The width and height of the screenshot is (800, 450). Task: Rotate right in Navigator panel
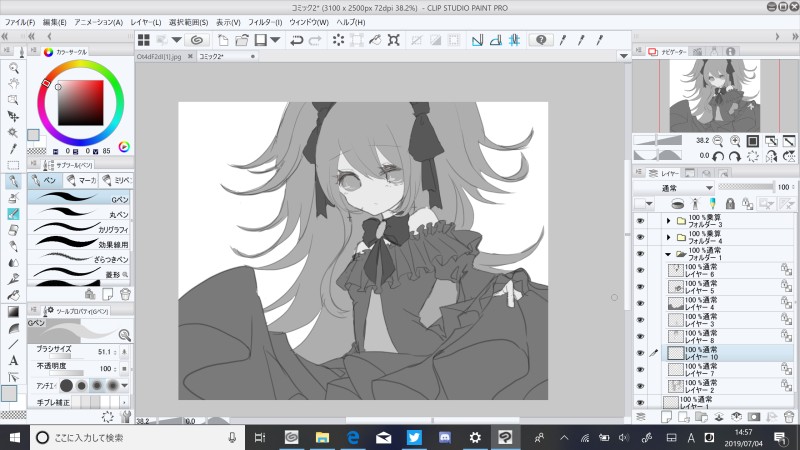pyautogui.click(x=735, y=156)
